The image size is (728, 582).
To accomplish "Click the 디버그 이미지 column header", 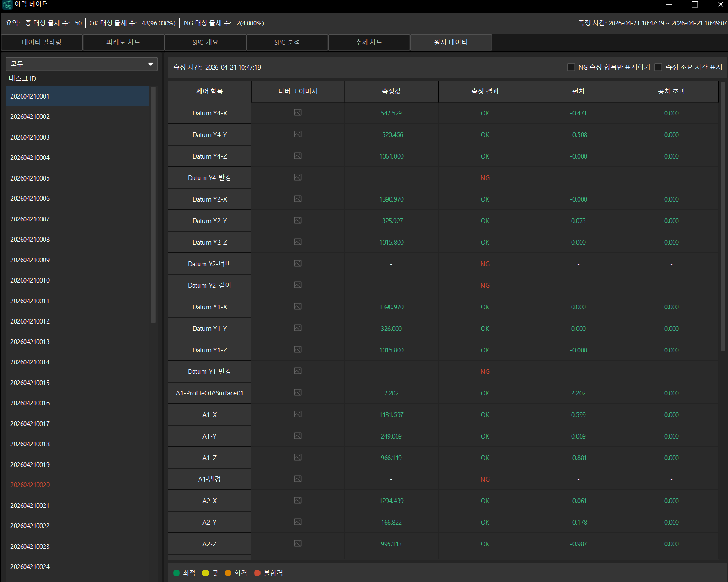I will tap(298, 91).
